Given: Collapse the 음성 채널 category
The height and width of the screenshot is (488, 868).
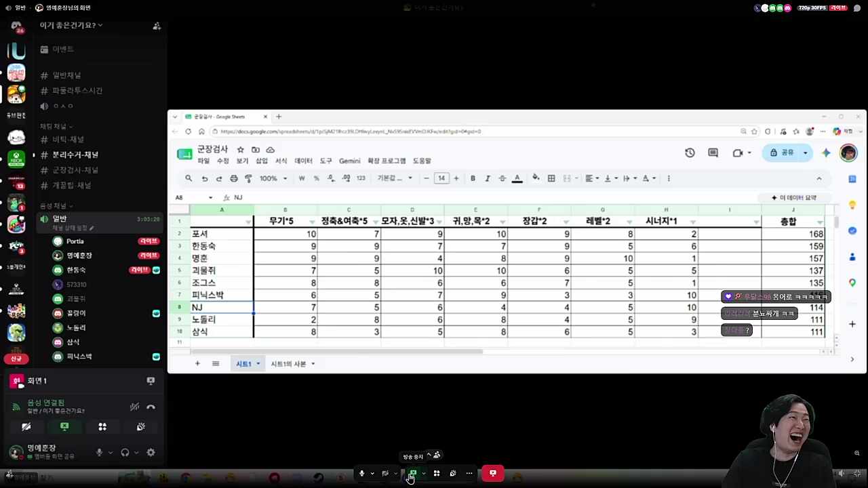Looking at the screenshot, I should (56, 206).
